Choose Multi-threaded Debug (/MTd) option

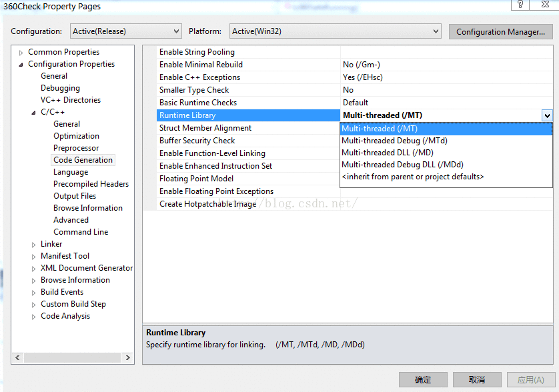[x=446, y=141]
